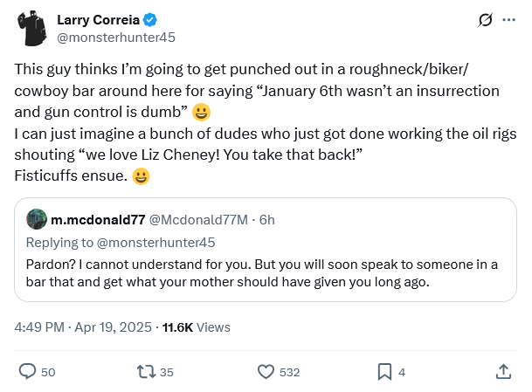Image resolution: width=532 pixels, height=392 pixels.
Task: Open Larry Correia's profile avatar
Action: 32,29
